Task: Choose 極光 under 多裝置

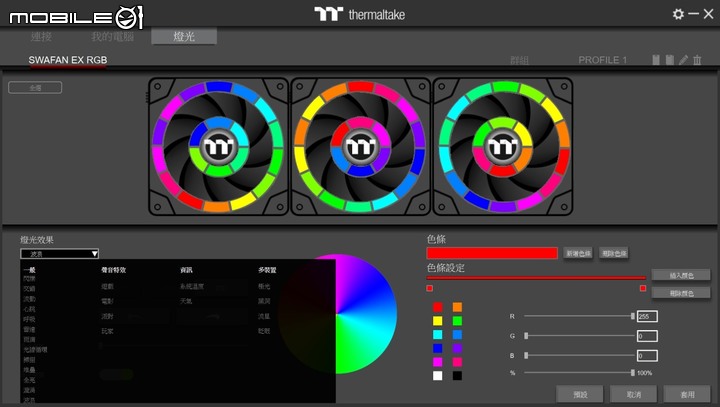Action: click(264, 286)
